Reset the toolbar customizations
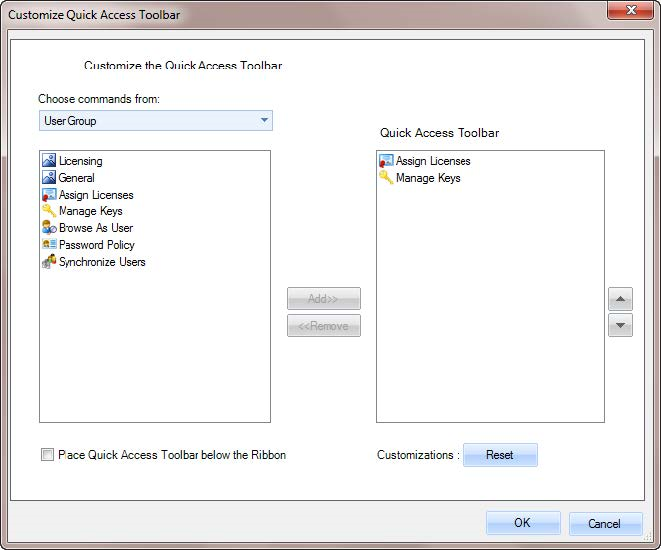Viewport: 661px width, 550px height. point(500,455)
